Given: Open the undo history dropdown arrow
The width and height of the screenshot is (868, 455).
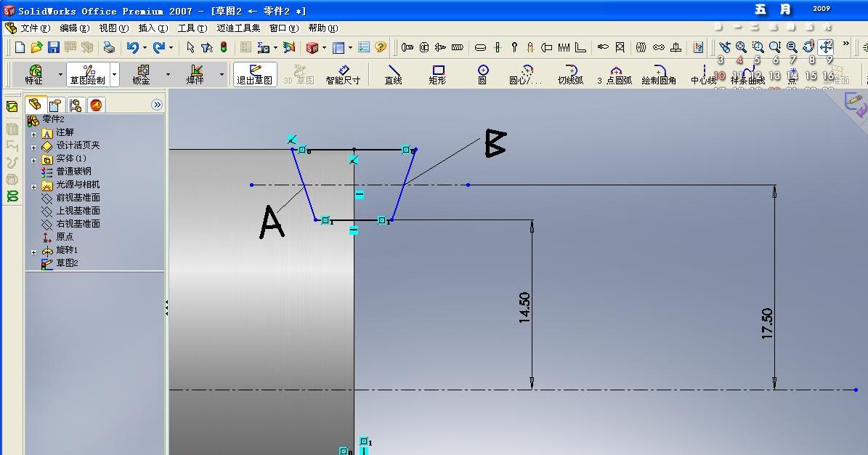Looking at the screenshot, I should click(x=145, y=48).
